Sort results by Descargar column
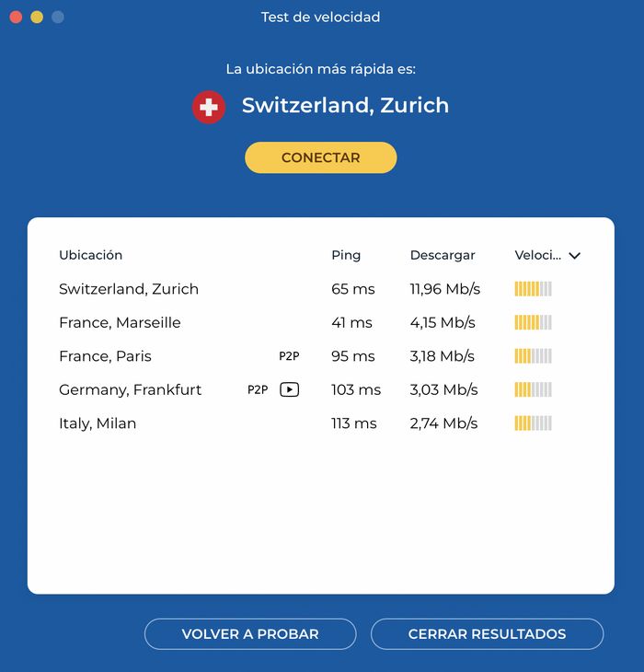This screenshot has width=644, height=672. coord(443,255)
